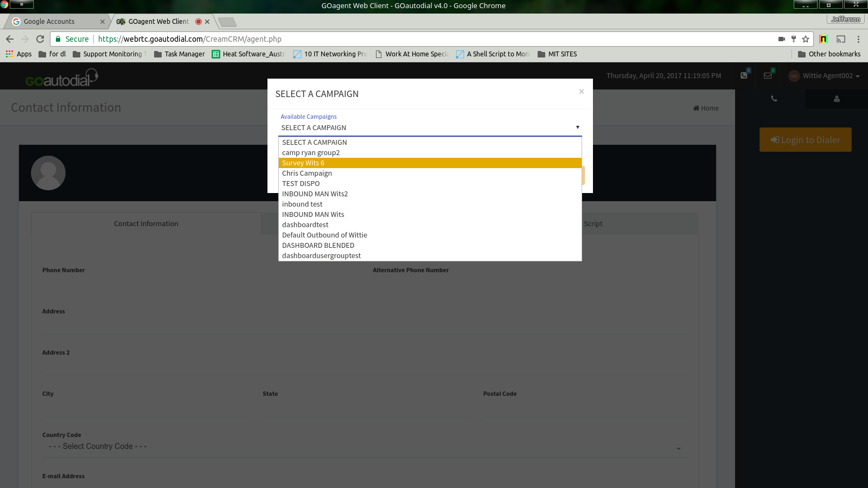Viewport: 868px width, 488px height.
Task: Open the MIT SITES bookmark folder
Action: 557,54
